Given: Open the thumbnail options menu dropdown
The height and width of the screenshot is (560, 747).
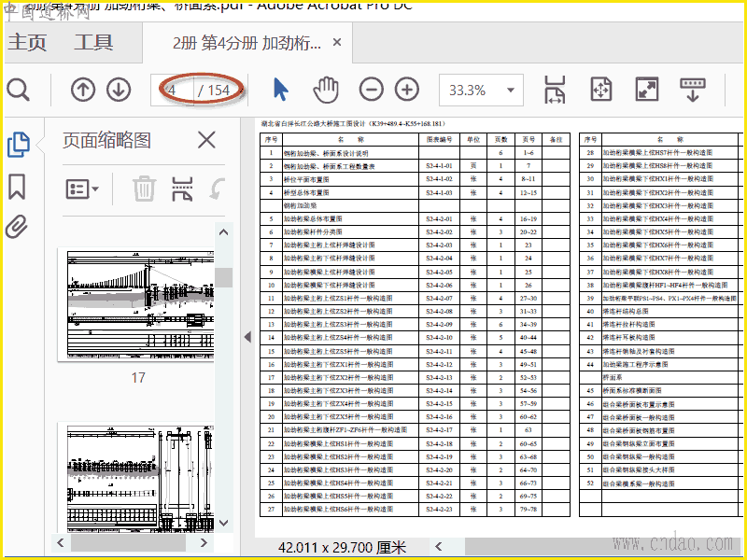Looking at the screenshot, I should (82, 189).
